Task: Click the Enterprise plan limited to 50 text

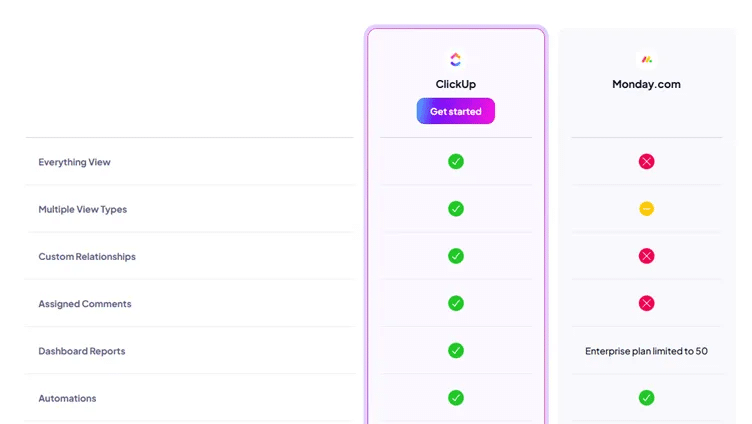Action: pos(646,351)
